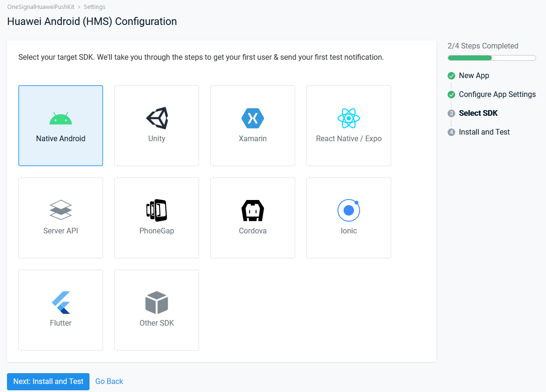Select the Other SDK cube icon
This screenshot has height=392, width=546.
[x=157, y=303]
